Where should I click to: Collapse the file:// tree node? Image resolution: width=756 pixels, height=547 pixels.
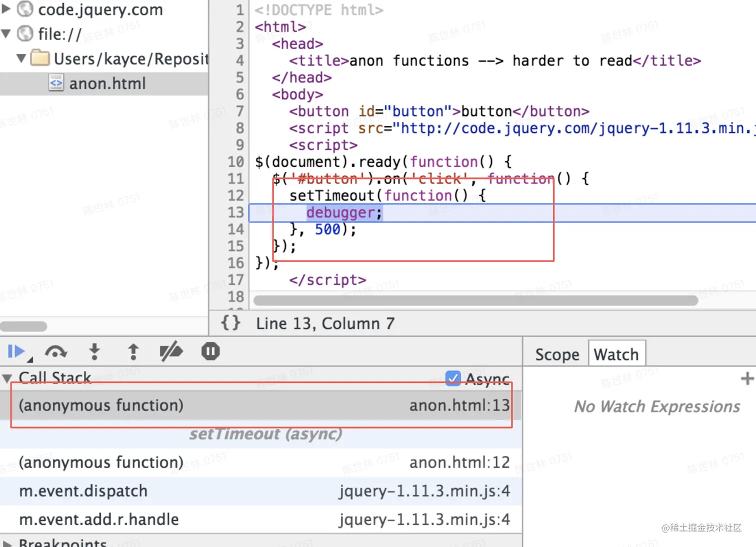click(6, 33)
